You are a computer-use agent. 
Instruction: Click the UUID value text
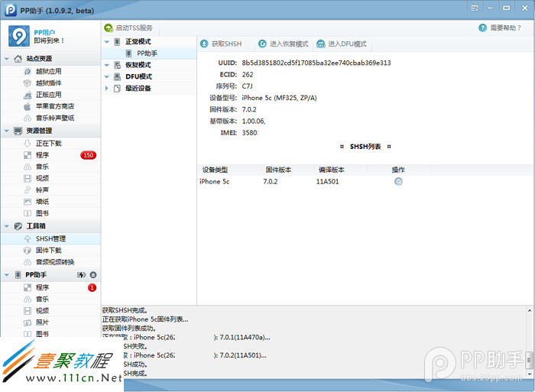(x=316, y=63)
